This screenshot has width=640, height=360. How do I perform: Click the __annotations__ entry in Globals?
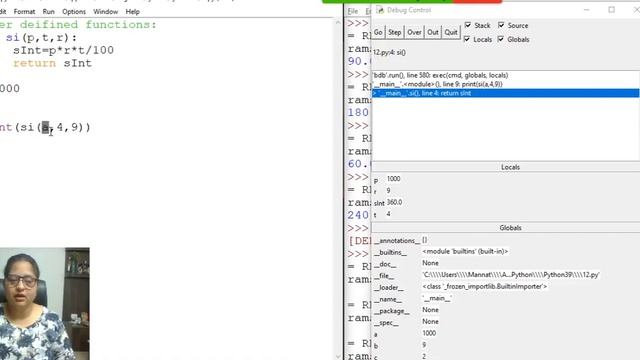396,241
